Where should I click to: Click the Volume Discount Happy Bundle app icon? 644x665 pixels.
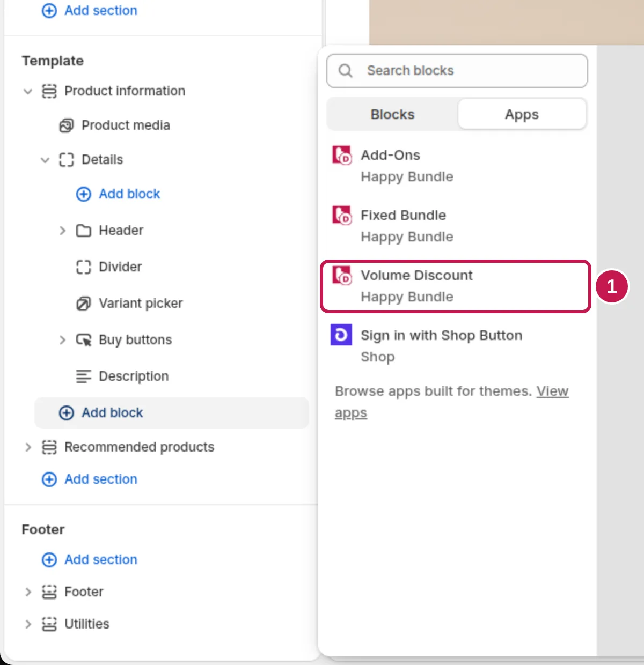[x=342, y=276]
